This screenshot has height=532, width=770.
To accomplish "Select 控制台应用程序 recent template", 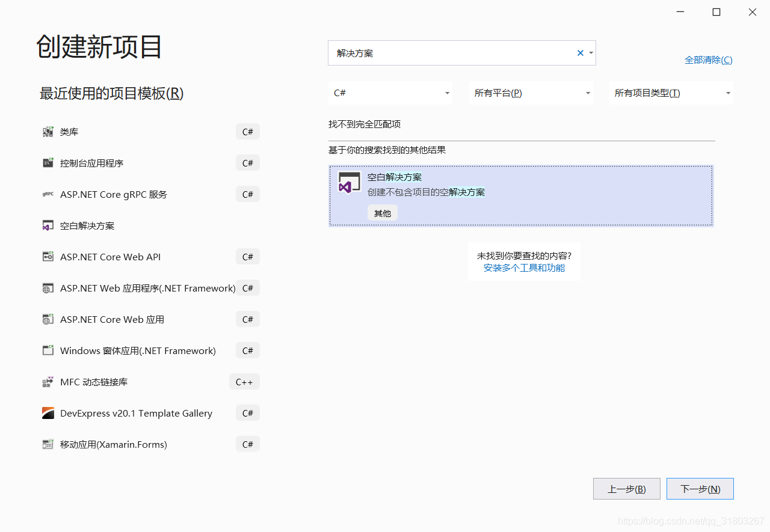I will (150, 163).
